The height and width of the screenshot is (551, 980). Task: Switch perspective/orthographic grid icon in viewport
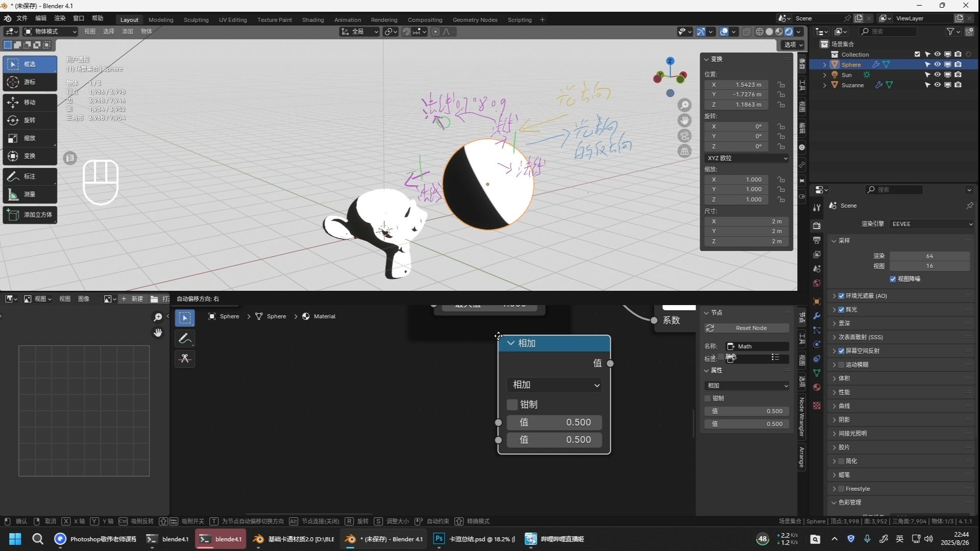684,151
